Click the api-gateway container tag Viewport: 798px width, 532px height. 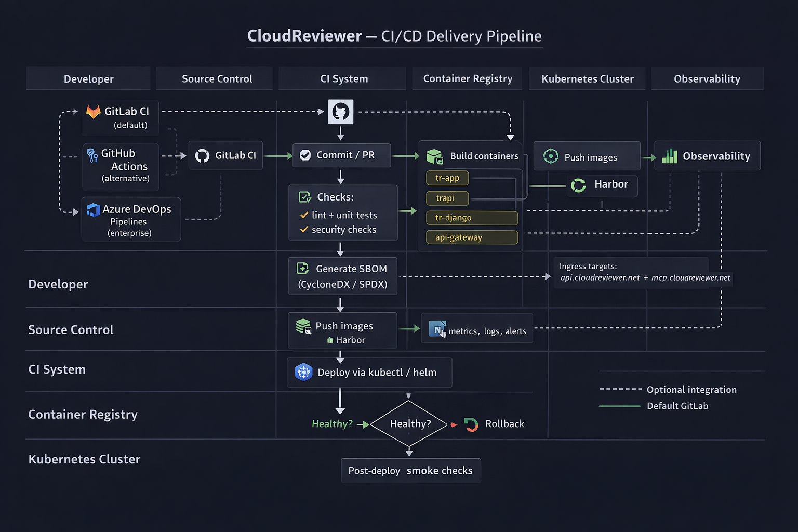click(x=472, y=237)
